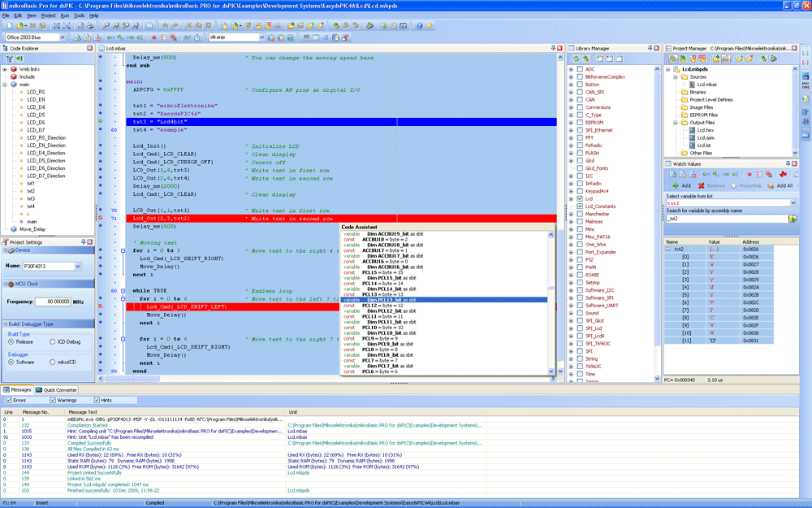
Task: Click the Open file toolbar icon
Action: (19, 25)
